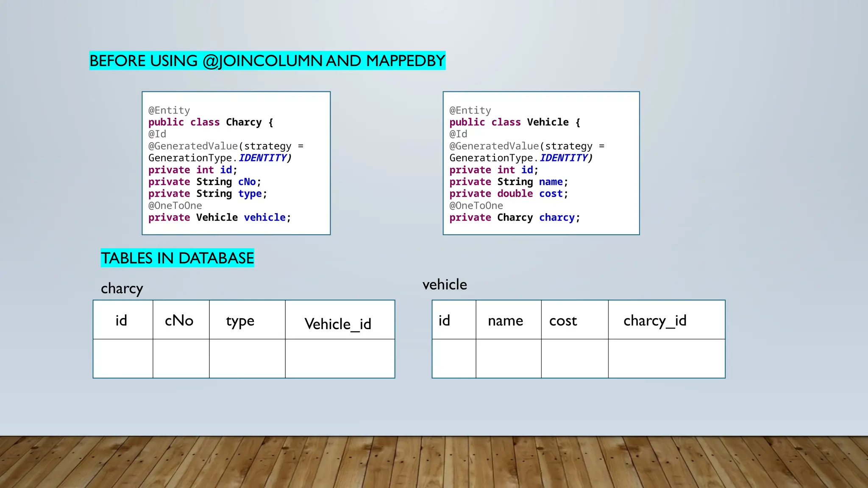The width and height of the screenshot is (868, 488).
Task: Click the id header in vehicle table
Action: [453, 320]
